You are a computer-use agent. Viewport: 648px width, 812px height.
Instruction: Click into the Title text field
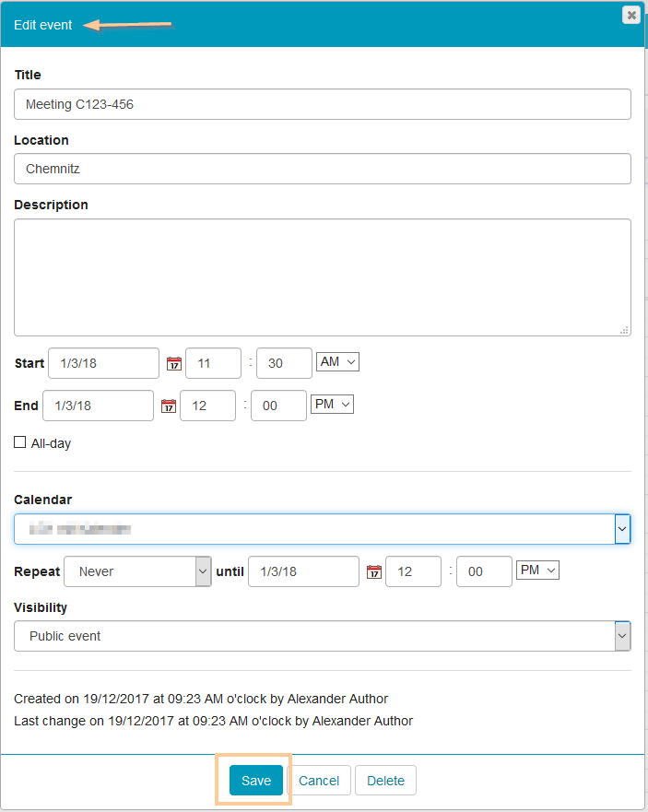tap(323, 104)
